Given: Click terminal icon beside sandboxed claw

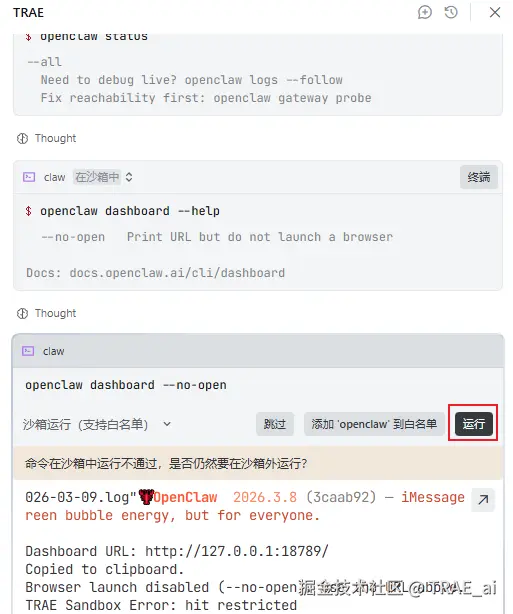Looking at the screenshot, I should [29, 177].
